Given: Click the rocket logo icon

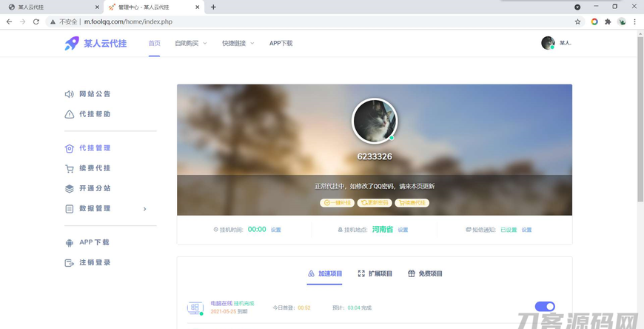Looking at the screenshot, I should click(72, 44).
